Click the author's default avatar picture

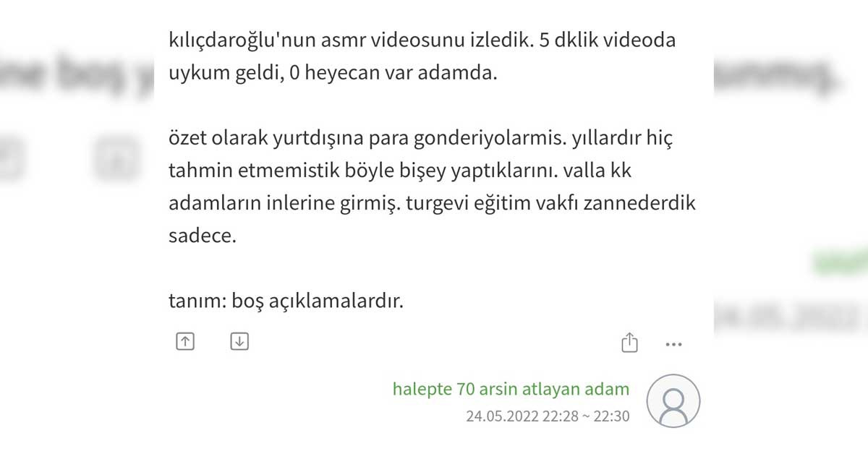[673, 401]
